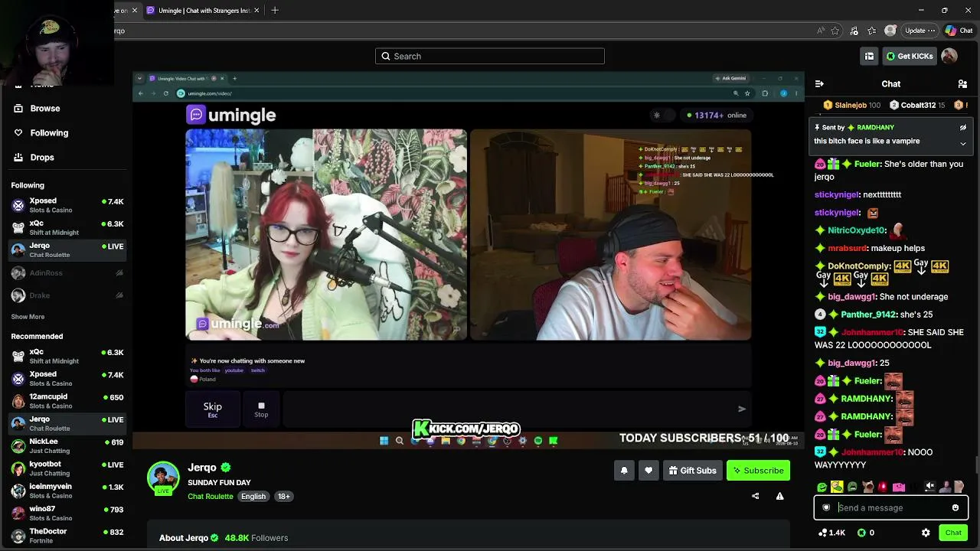Open the Kick shop box icon
The width and height of the screenshot is (980, 551).
click(x=869, y=56)
